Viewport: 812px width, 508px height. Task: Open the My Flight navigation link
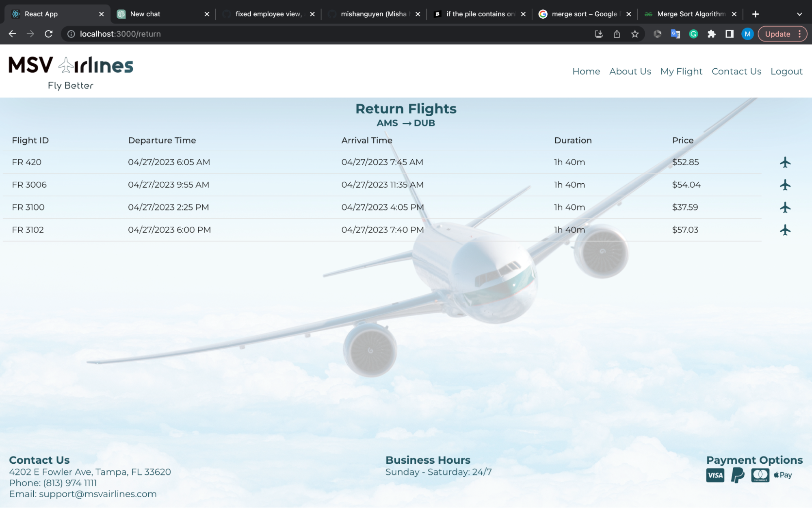(x=681, y=71)
